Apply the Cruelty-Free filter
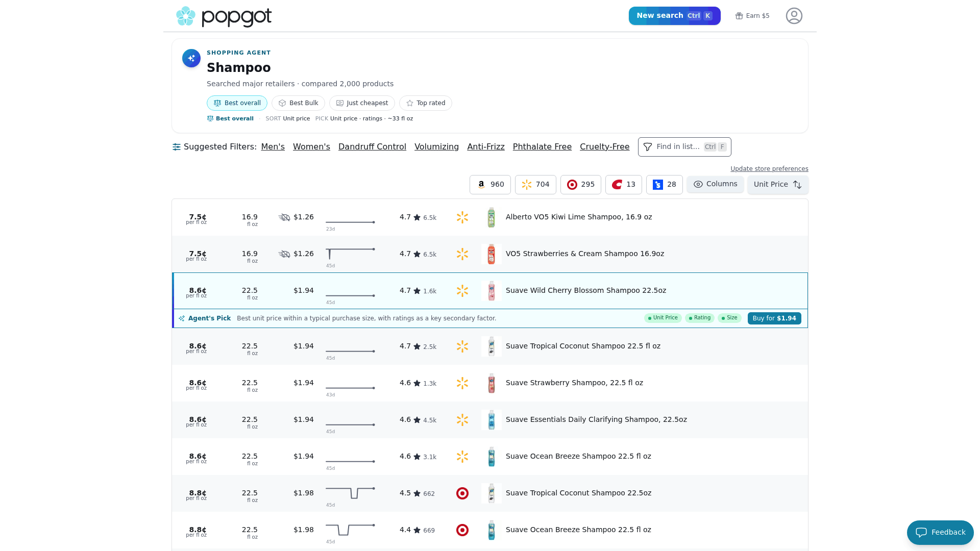 (x=604, y=147)
